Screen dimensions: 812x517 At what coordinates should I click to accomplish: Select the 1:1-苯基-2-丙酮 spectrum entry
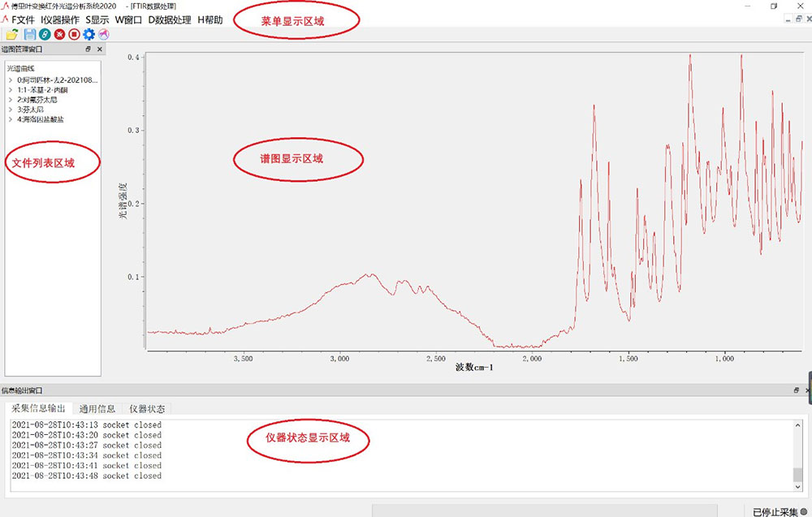click(x=42, y=90)
